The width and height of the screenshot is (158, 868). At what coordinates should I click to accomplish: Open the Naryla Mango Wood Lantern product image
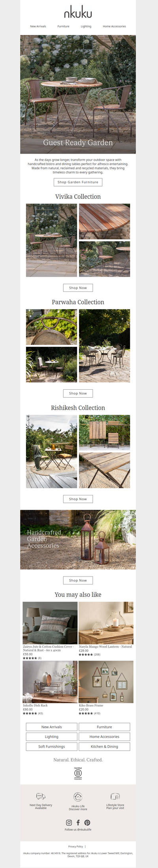(106, 623)
